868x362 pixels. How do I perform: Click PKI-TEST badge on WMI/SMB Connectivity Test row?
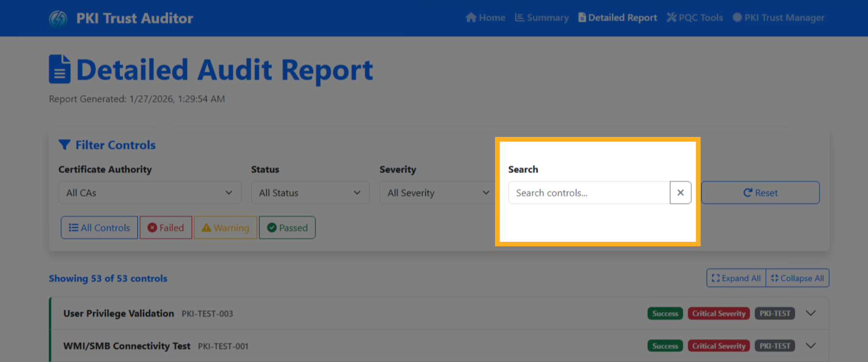(775, 346)
